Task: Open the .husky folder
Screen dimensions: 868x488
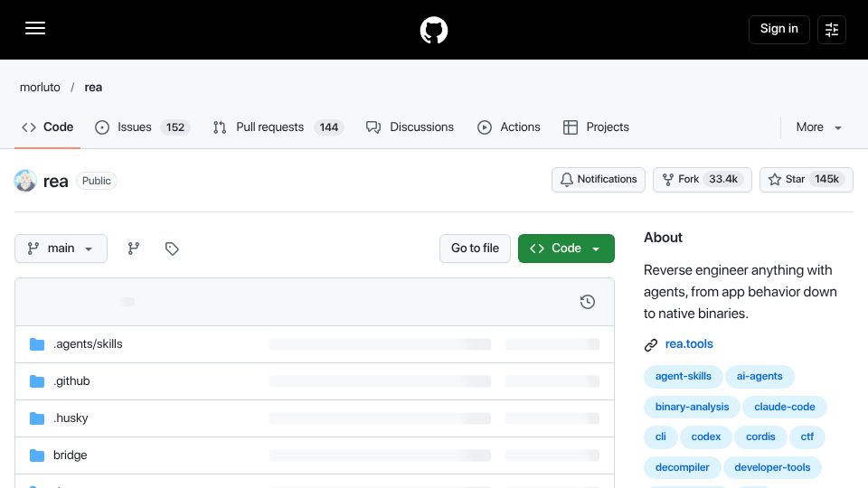Action: tap(71, 418)
